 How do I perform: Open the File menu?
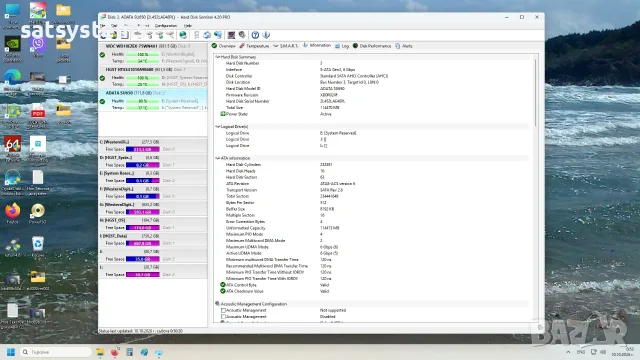click(103, 26)
